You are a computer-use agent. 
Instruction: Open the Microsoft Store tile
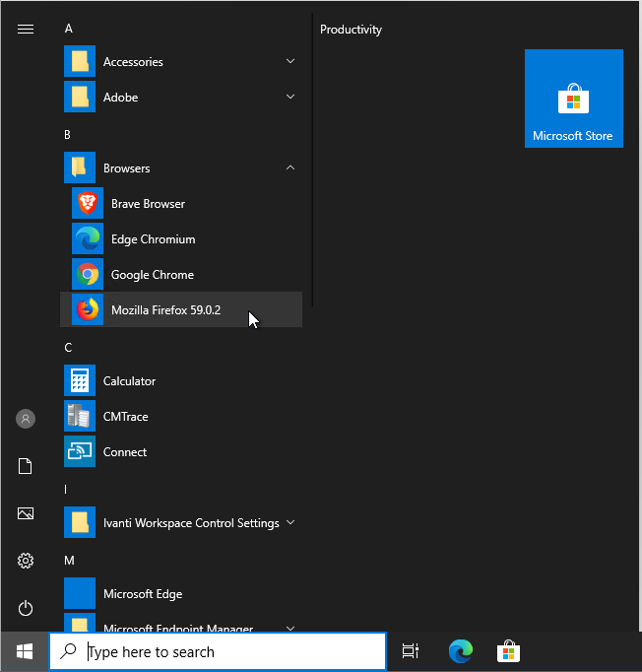[574, 99]
